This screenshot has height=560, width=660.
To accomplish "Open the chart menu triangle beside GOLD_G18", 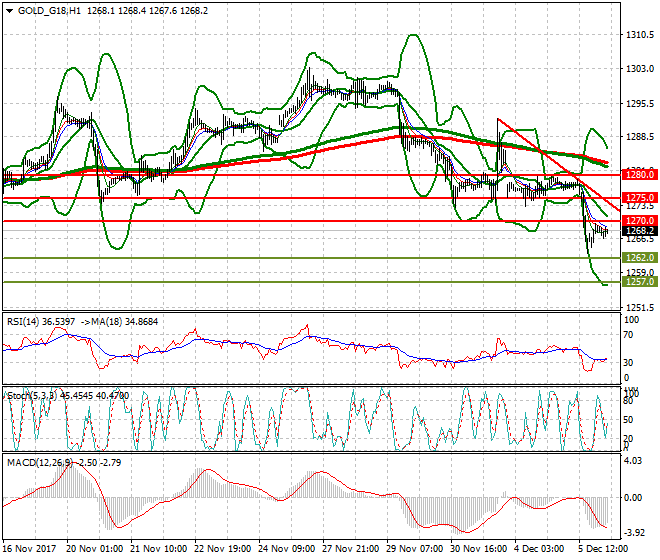I will tap(9, 11).
